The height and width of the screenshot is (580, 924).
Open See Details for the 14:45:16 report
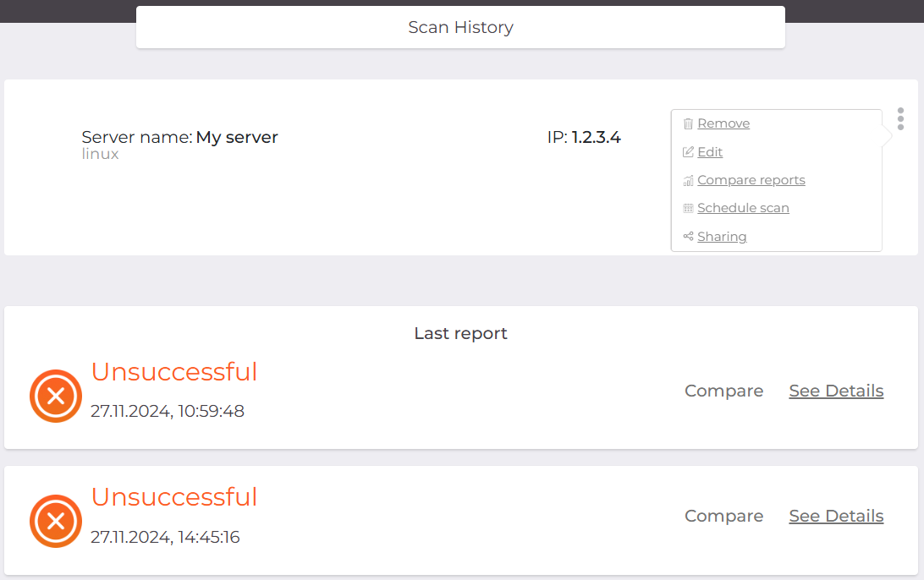[836, 516]
